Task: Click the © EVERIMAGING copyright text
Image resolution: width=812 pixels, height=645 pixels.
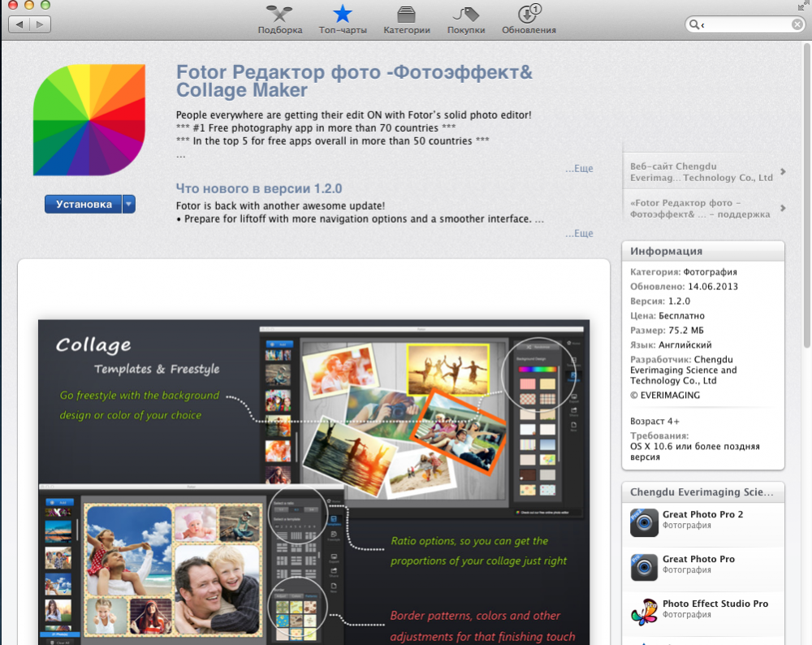Action: (x=664, y=396)
